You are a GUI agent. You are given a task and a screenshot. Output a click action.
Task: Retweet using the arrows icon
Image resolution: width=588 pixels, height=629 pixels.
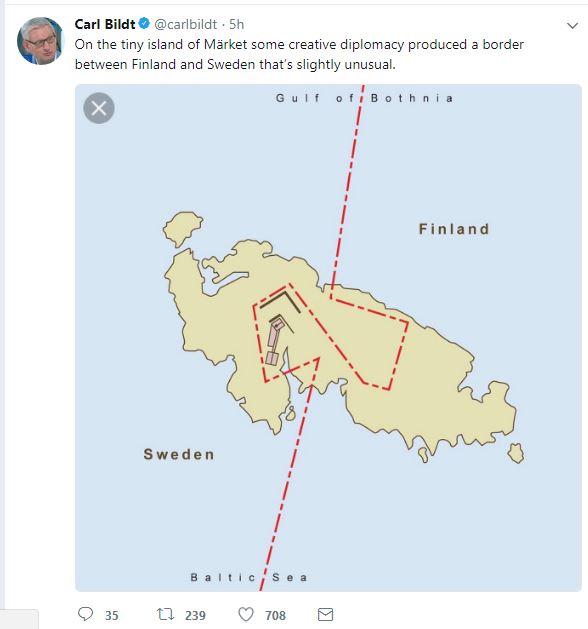point(165,614)
